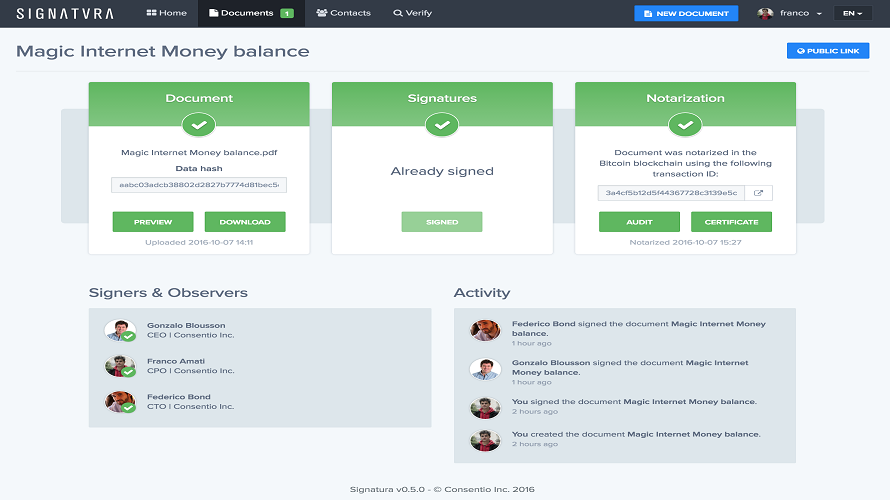Viewport: 890px width, 500px height.
Task: Click franco's avatar in the navbar
Action: [x=765, y=13]
